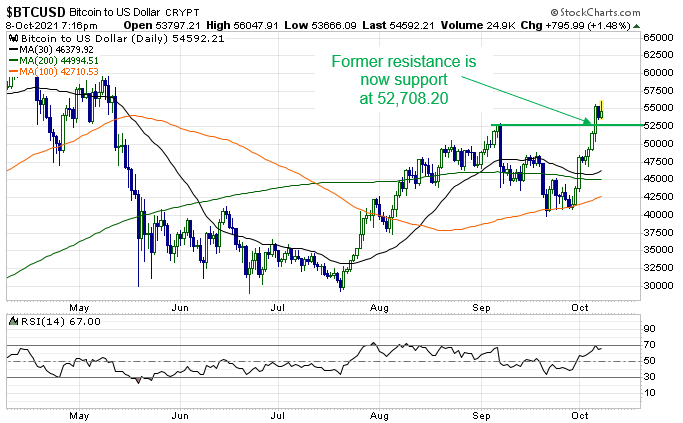Screen dimensions: 683x423
Task: Click the RSI axis label 90
Action: click(649, 328)
